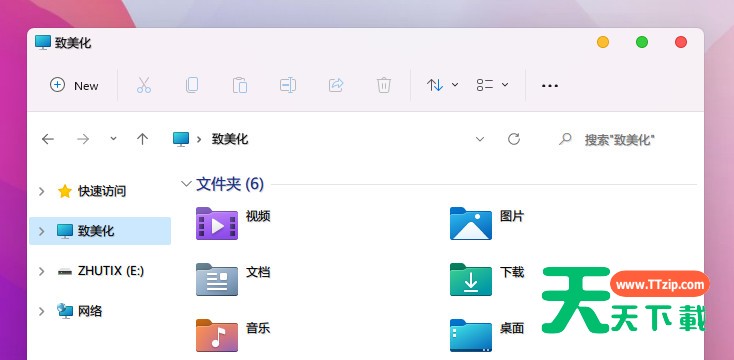
Task: Click the New button in toolbar
Action: pyautogui.click(x=74, y=86)
